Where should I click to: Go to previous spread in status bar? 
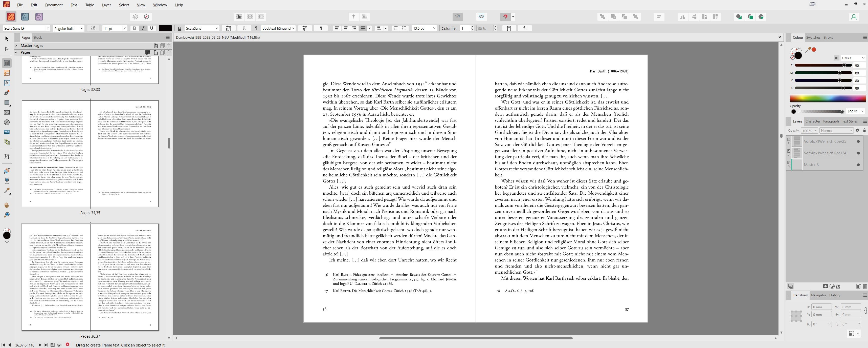click(9, 345)
